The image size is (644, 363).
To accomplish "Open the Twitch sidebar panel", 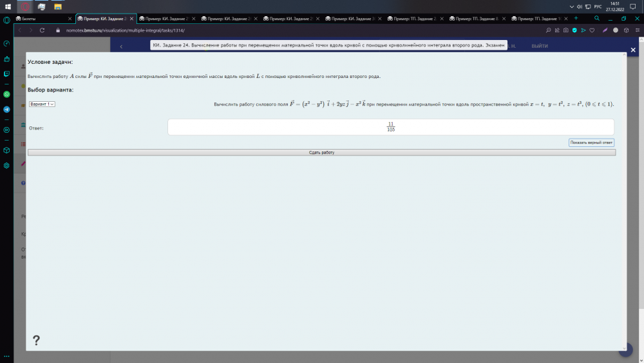I will 6,74.
